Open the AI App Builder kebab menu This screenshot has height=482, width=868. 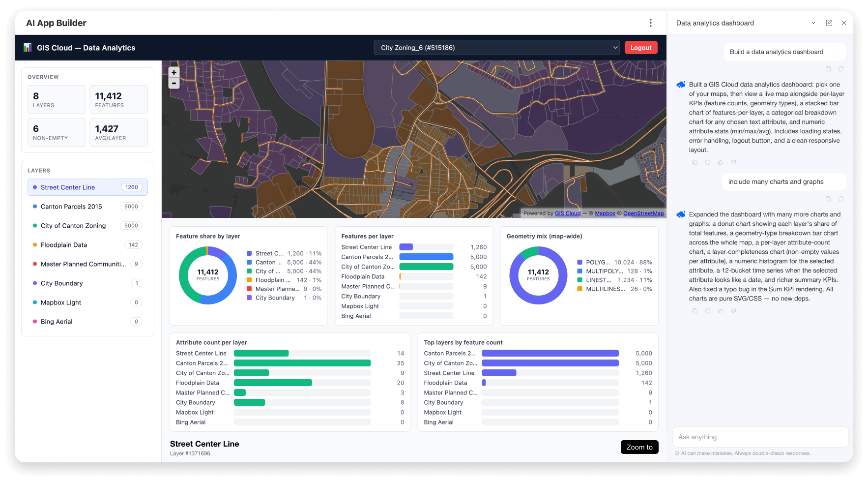pos(651,23)
